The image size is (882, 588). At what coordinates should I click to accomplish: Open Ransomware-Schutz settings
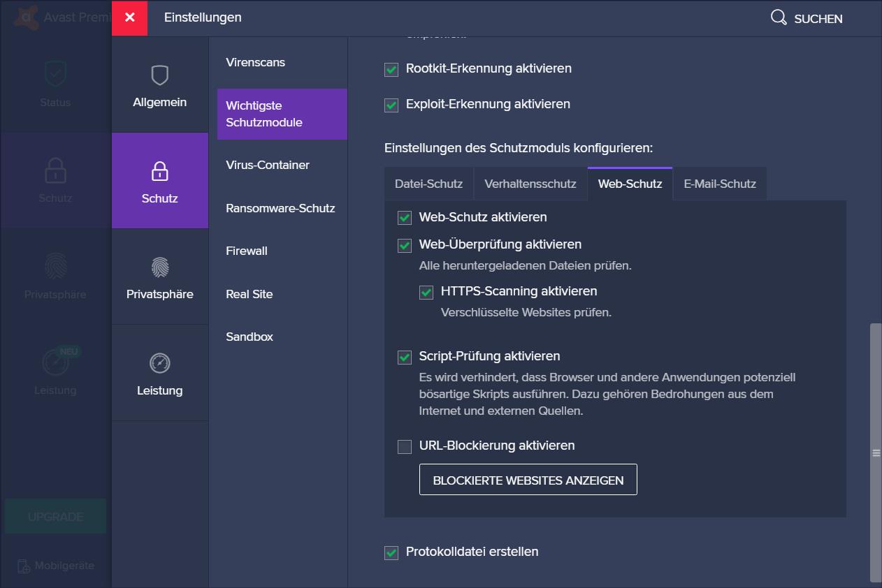[280, 208]
